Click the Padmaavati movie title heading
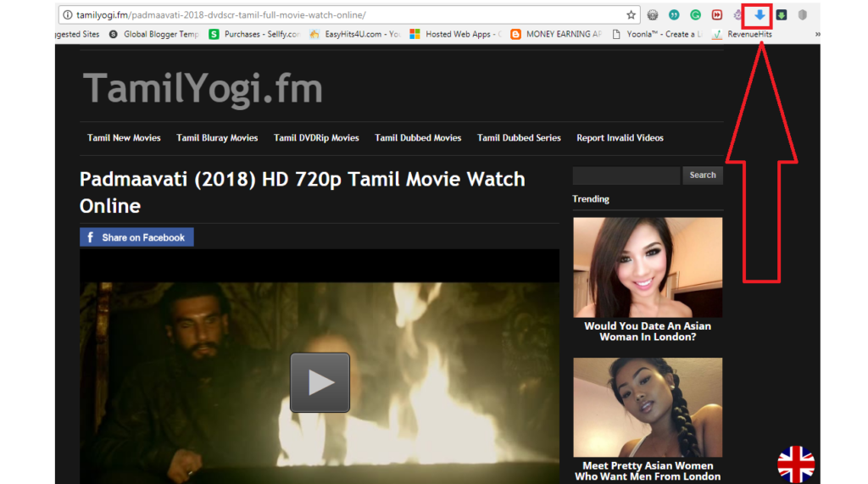868x484 pixels. coord(303,192)
